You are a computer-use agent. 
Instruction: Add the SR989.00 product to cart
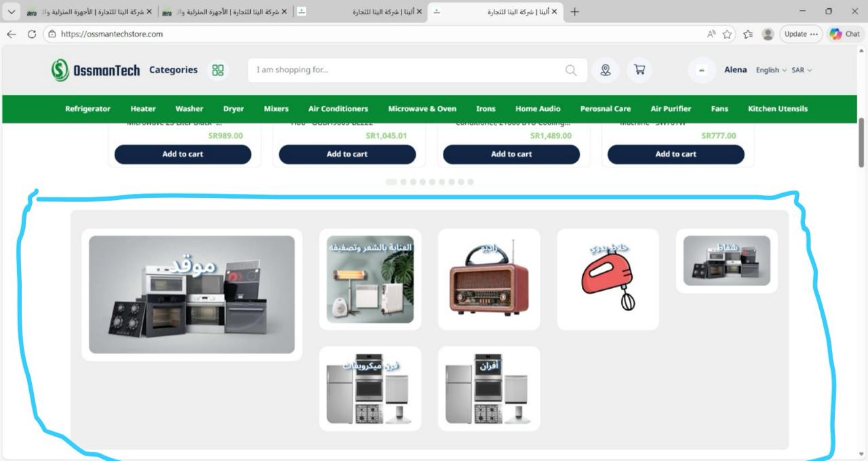pyautogui.click(x=182, y=154)
